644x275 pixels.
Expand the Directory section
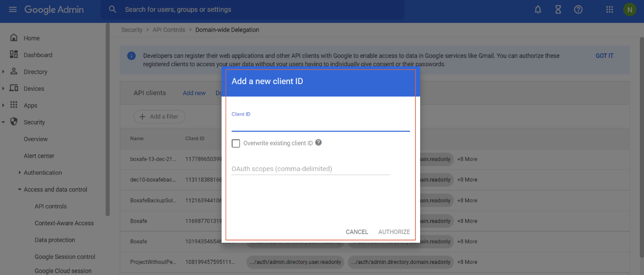[4, 72]
